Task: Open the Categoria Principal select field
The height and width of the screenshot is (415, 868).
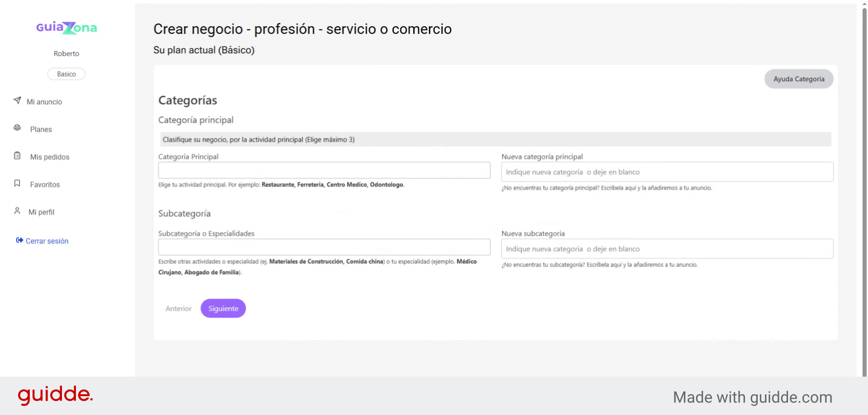Action: [x=324, y=170]
